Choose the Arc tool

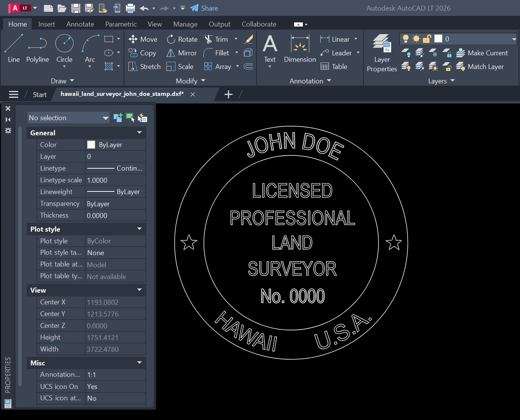click(x=90, y=48)
